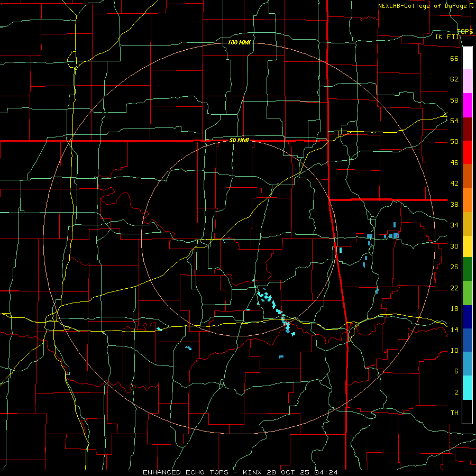This screenshot has width=476, height=476.
Task: Click the 2 scale value
Action: click(x=456, y=392)
